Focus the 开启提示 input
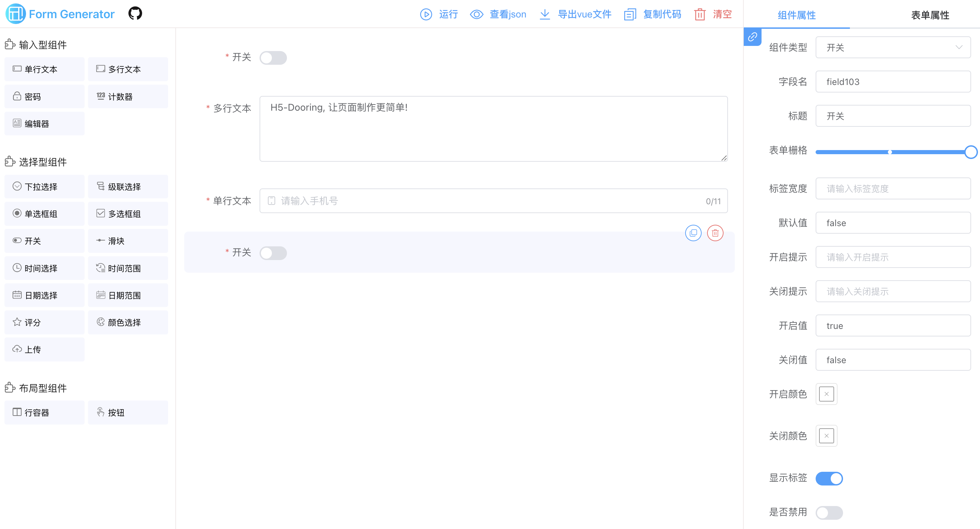980x529 pixels. 893,257
